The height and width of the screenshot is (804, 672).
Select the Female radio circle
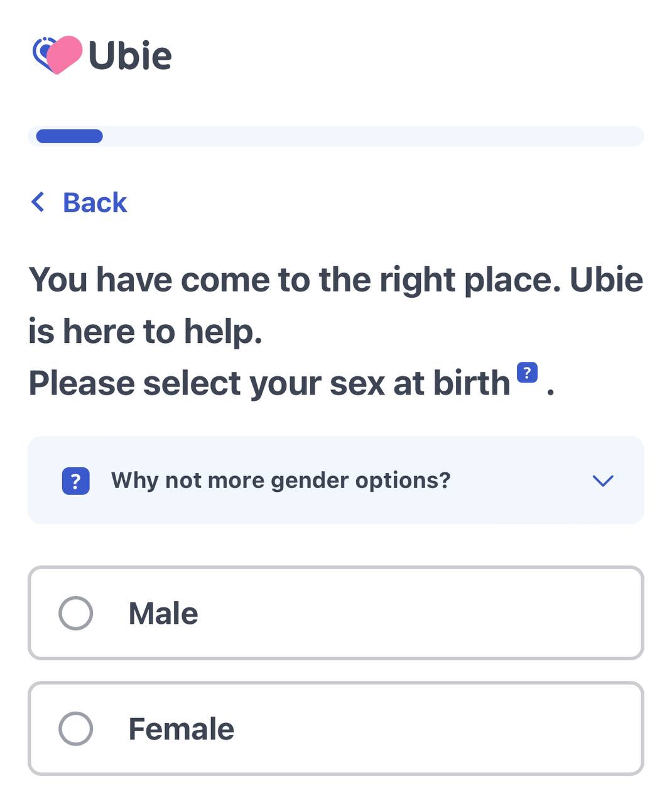(76, 729)
